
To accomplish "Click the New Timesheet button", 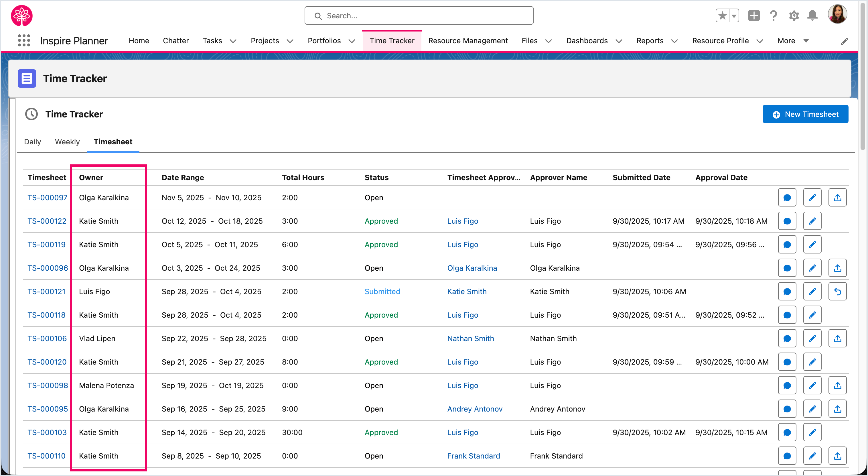I will (x=805, y=114).
